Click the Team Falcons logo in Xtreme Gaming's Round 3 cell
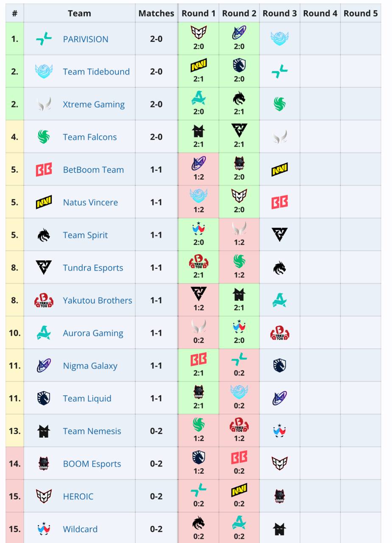 (280, 104)
